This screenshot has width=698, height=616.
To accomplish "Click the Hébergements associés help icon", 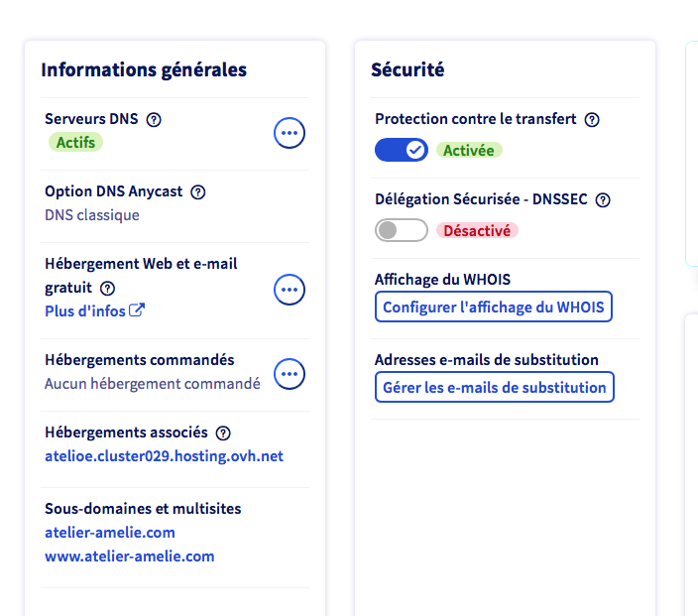I will coord(223,432).
